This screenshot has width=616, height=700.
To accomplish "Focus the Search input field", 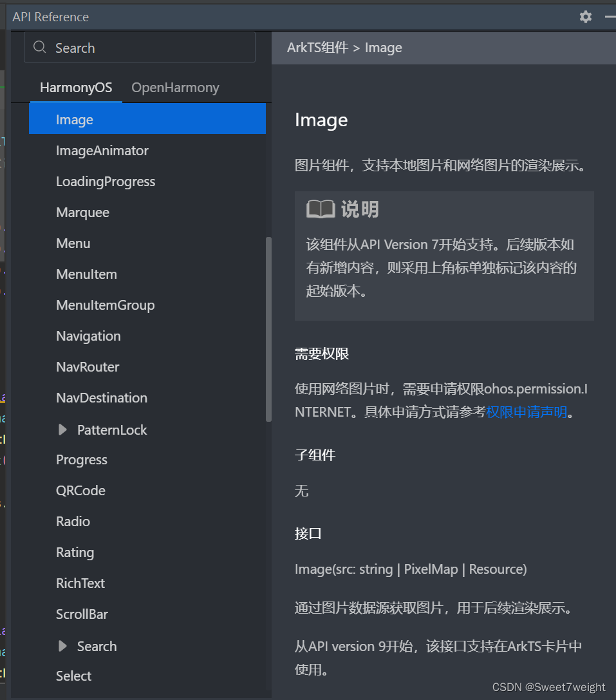I will [x=140, y=47].
